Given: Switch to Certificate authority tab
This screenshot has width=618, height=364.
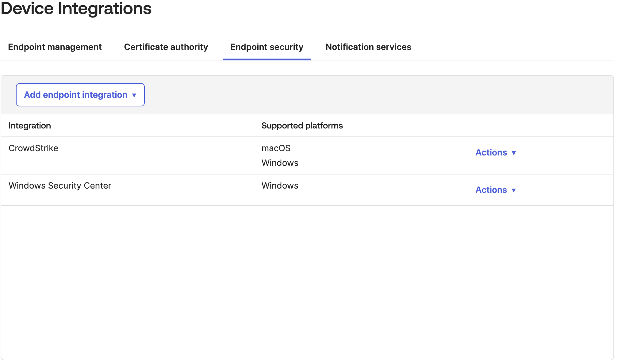Looking at the screenshot, I should (x=166, y=47).
